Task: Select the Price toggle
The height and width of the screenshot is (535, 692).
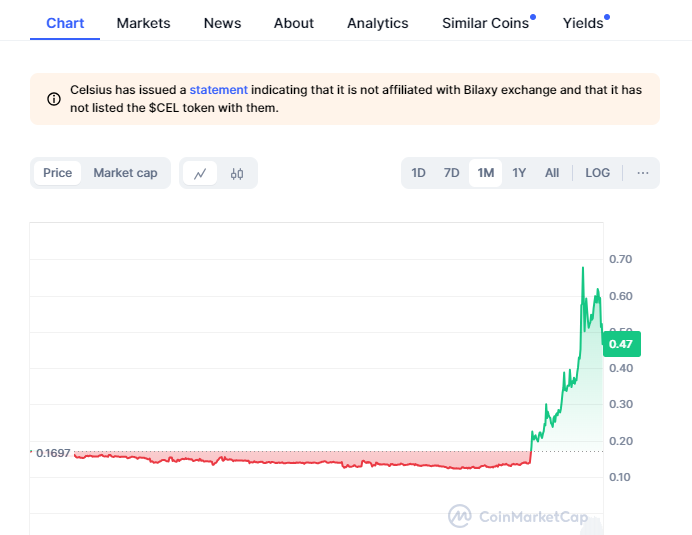Action: click(x=57, y=173)
